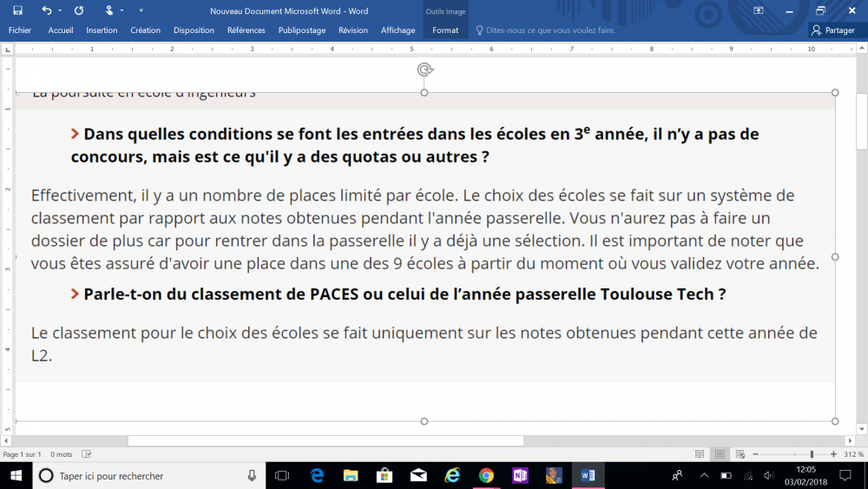
Task: Open the Publipostage tab
Action: [x=302, y=30]
